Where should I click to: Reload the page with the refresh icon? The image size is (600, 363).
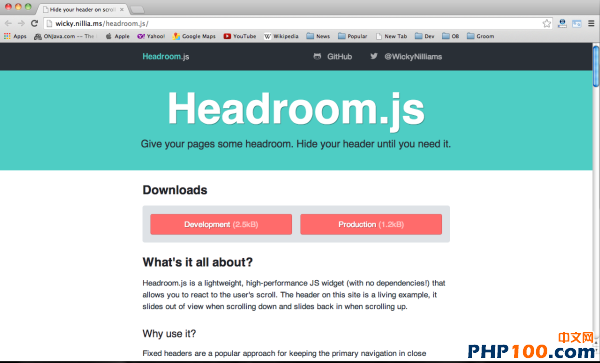pyautogui.click(x=34, y=23)
